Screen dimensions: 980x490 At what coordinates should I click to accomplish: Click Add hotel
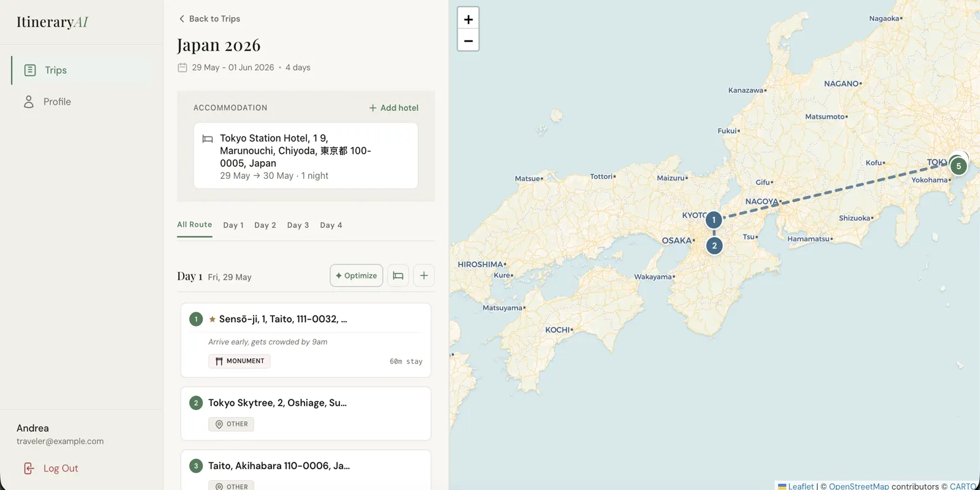394,108
